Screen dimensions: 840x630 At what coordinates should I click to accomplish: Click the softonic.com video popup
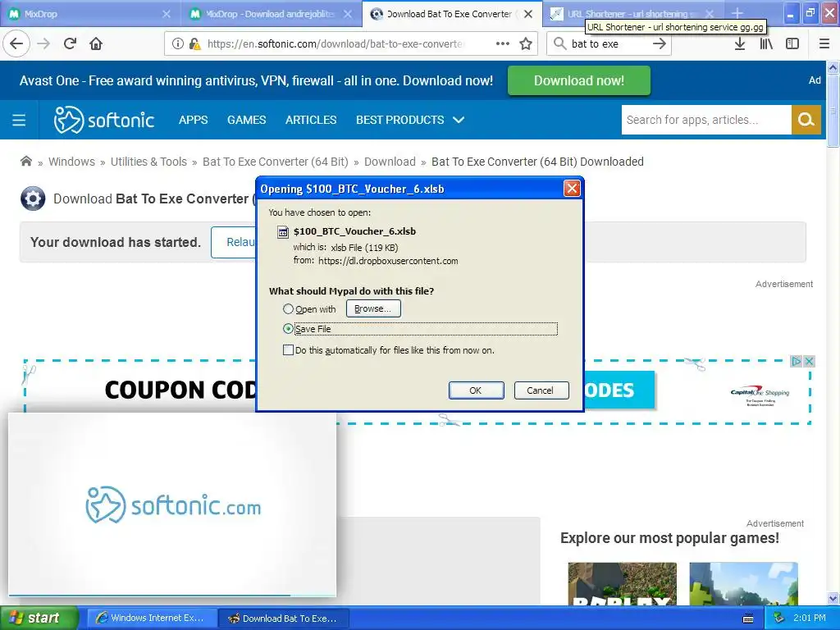click(172, 504)
